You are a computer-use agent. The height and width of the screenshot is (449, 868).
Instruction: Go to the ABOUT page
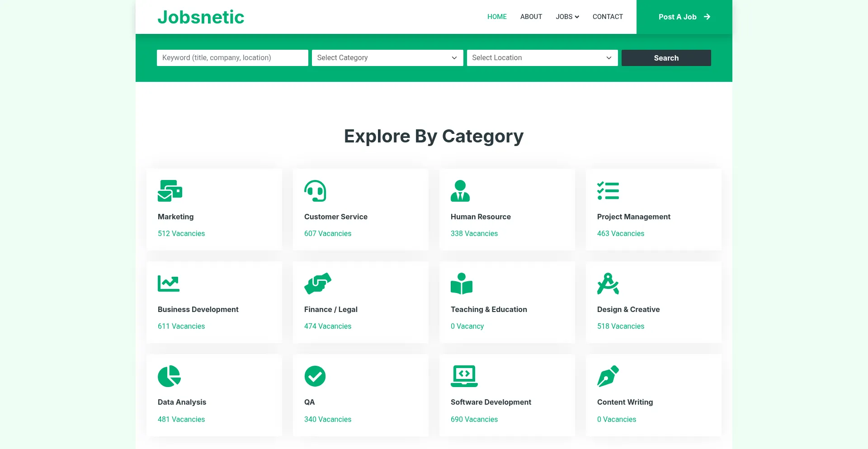[531, 17]
